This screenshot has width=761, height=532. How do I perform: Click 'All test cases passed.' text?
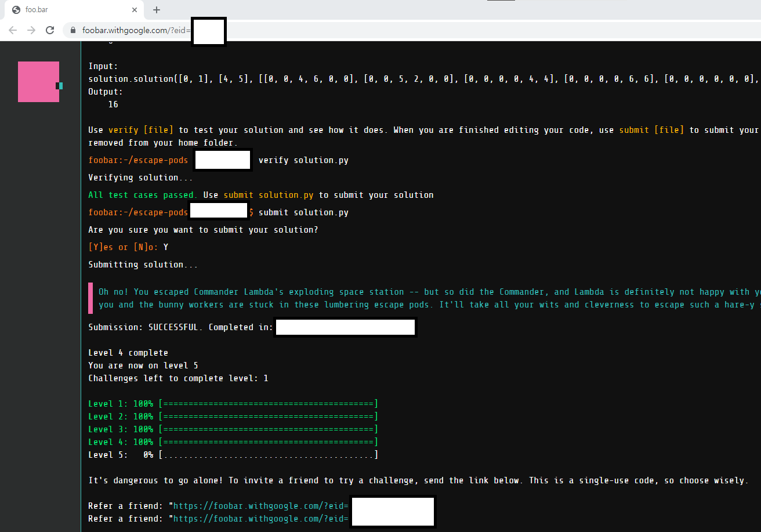point(143,195)
